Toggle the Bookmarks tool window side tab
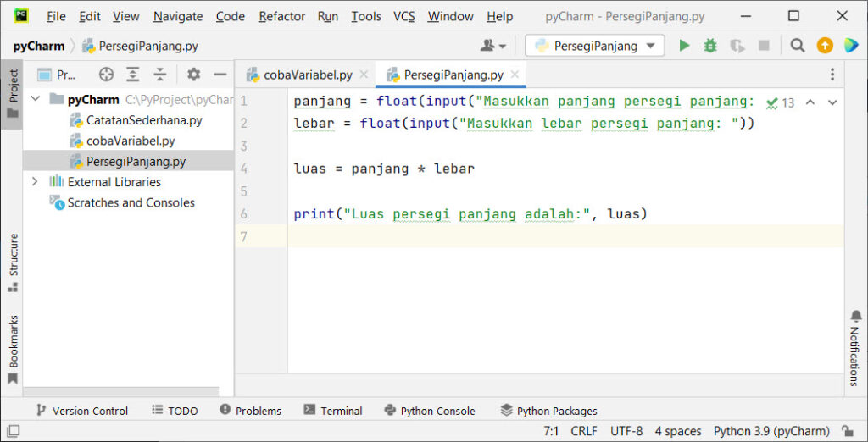Screen dimensions: 868x442 coord(13,349)
